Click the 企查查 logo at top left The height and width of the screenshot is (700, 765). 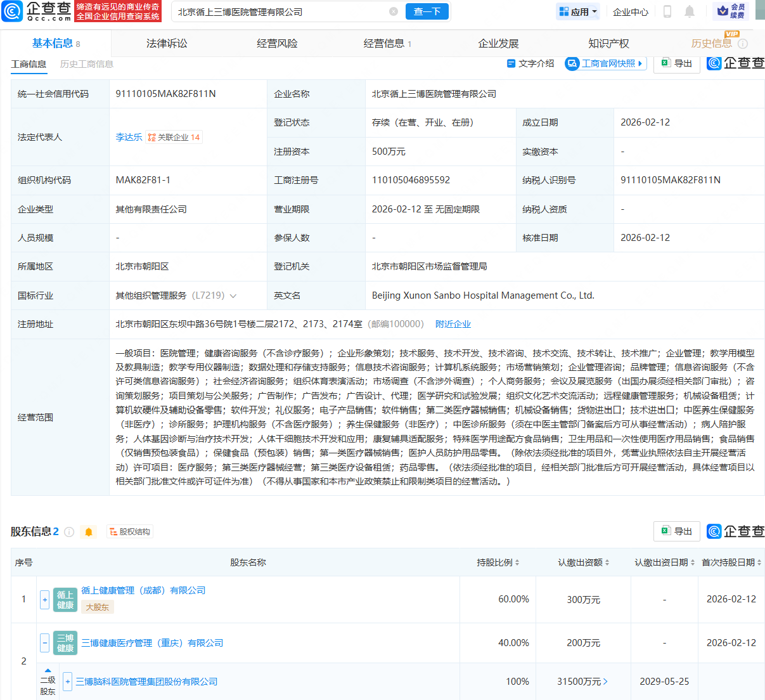pyautogui.click(x=48, y=11)
